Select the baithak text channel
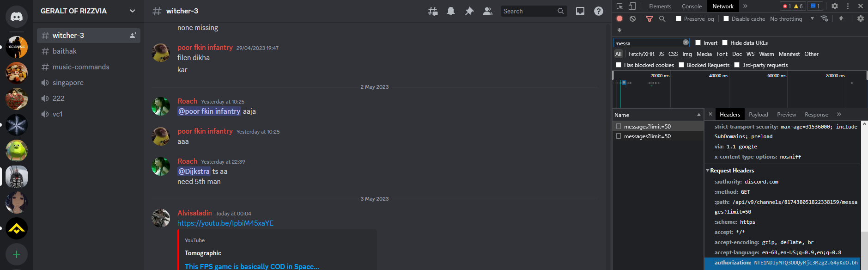This screenshot has width=868, height=270. tap(89, 51)
